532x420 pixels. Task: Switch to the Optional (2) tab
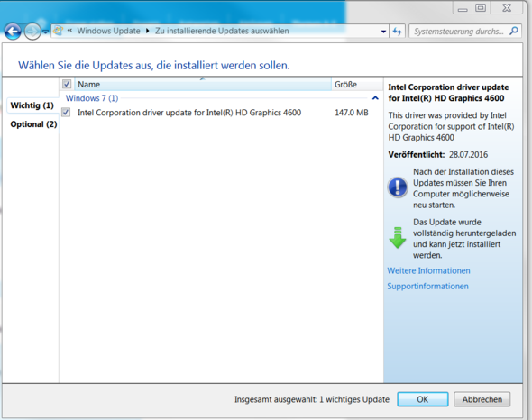tap(33, 124)
